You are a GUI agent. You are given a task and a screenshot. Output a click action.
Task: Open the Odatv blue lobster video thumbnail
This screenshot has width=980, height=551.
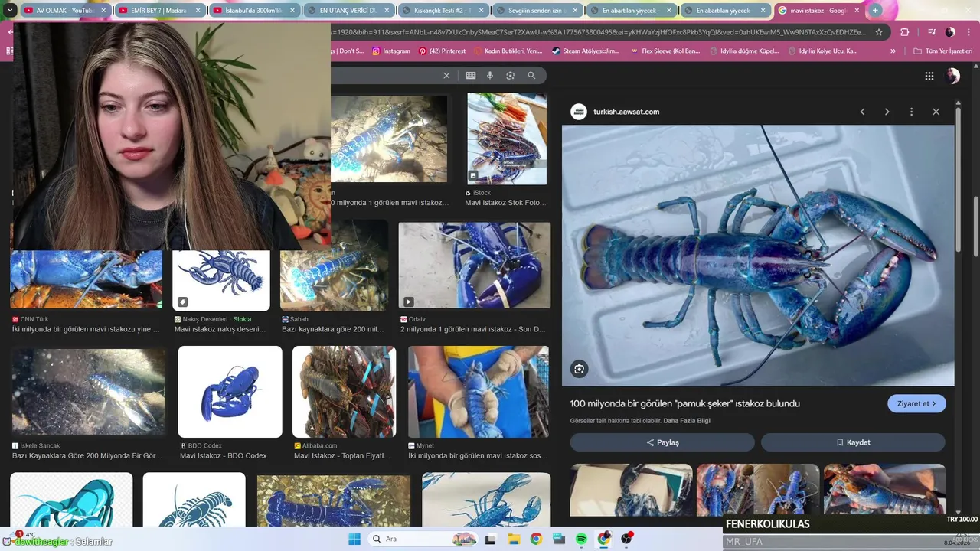[x=475, y=266]
